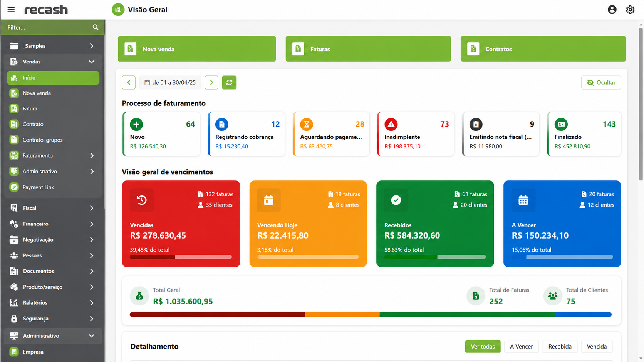Select the Ver todas filter
This screenshot has width=644, height=362.
click(x=483, y=346)
